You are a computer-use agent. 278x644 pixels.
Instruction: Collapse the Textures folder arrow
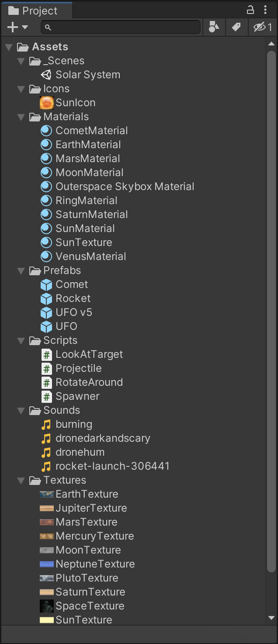(21, 480)
